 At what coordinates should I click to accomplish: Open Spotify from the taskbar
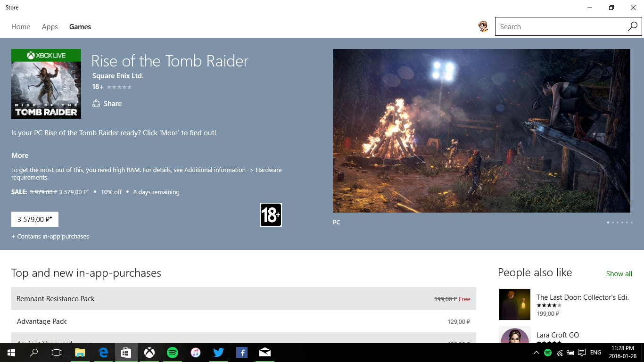pos(173,353)
